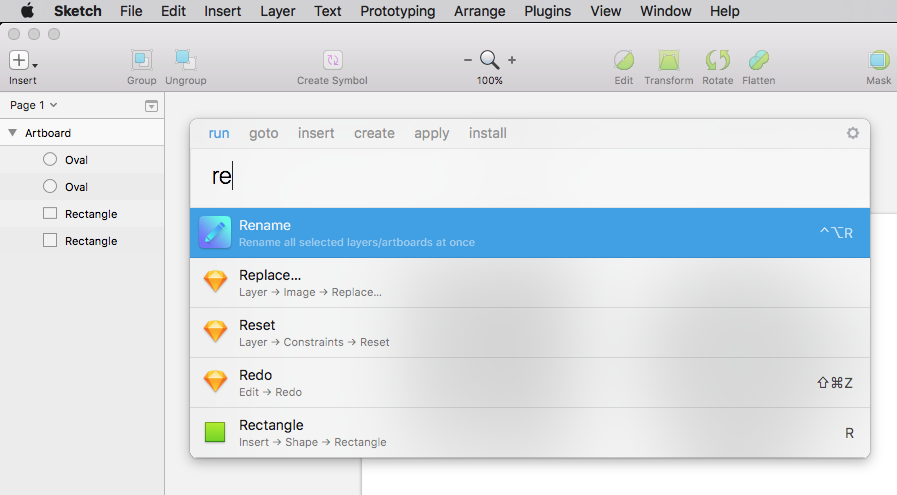Image resolution: width=897 pixels, height=495 pixels.
Task: Open the Arrange menu
Action: (x=479, y=11)
